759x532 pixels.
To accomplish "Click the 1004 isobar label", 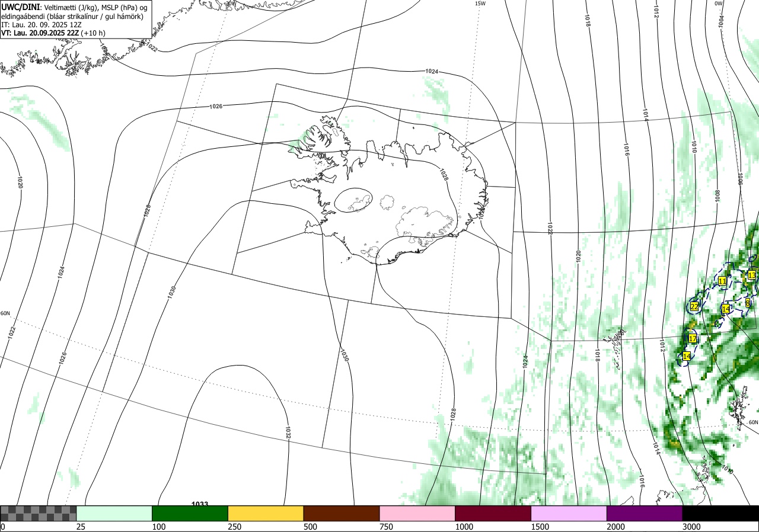I will 721,21.
